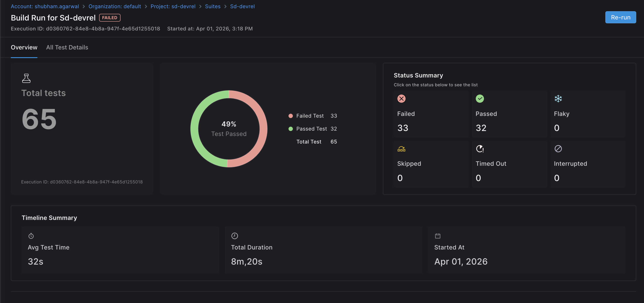Open the Passed 32 status card
644x303 pixels.
click(x=509, y=114)
